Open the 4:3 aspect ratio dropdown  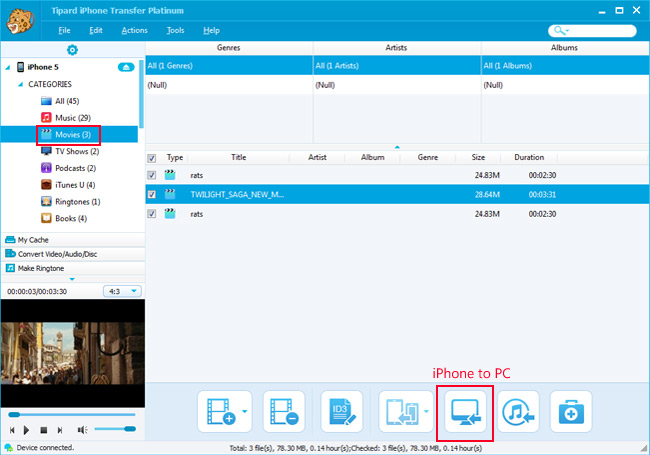[x=122, y=291]
